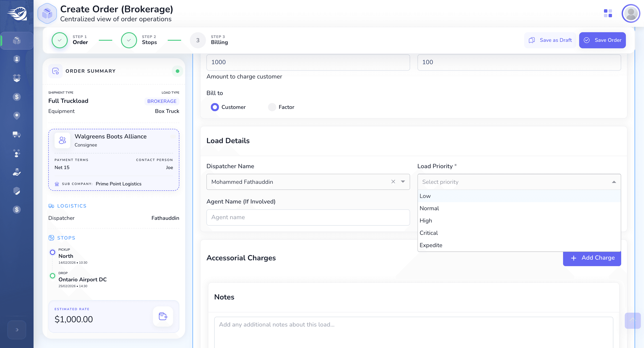Click the Save Order button
This screenshot has width=644, height=348.
pyautogui.click(x=602, y=40)
